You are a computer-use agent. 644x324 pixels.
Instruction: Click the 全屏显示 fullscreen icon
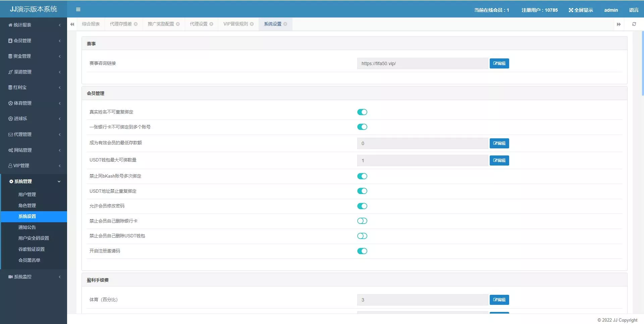pos(571,10)
